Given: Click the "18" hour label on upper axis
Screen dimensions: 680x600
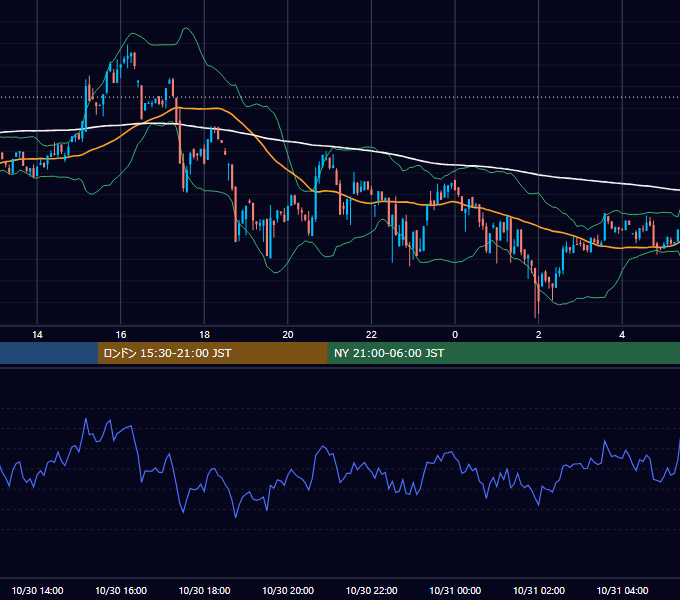Looking at the screenshot, I should 204,335.
